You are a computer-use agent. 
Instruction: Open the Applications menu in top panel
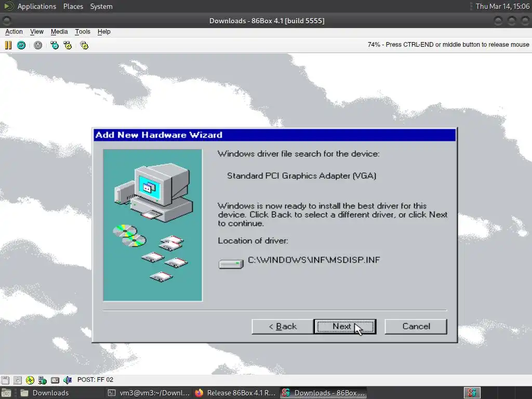[37, 6]
